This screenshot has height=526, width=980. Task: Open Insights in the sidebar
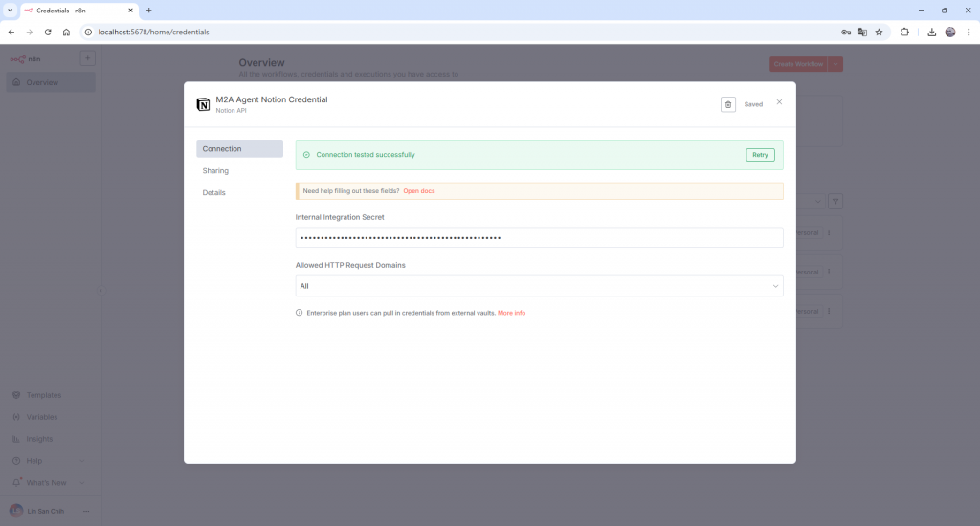click(39, 439)
